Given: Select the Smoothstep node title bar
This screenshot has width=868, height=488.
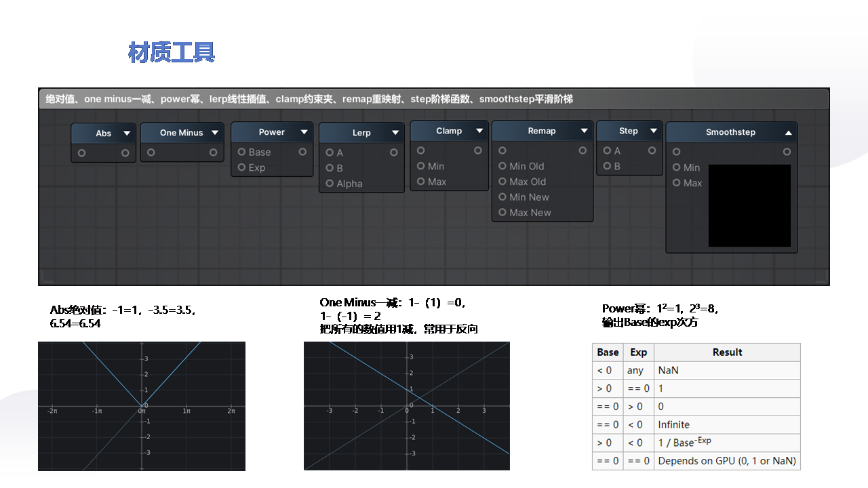Looking at the screenshot, I should [x=732, y=133].
